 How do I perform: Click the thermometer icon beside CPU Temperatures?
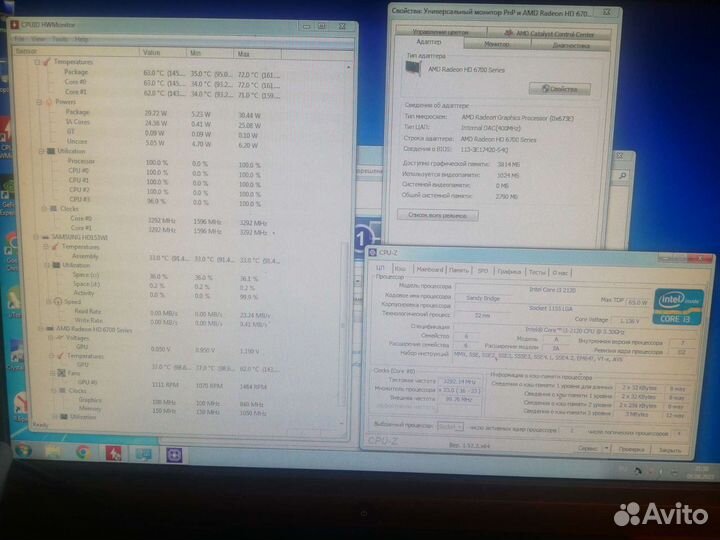(x=47, y=62)
